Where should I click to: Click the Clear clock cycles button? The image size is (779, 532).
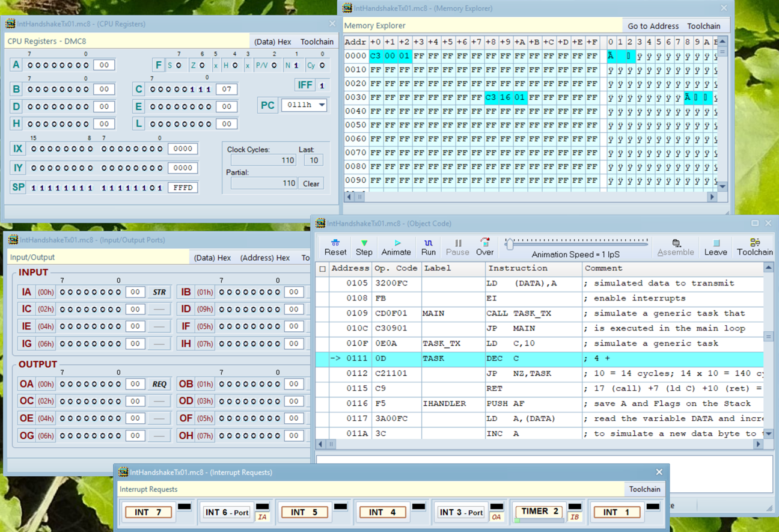click(311, 183)
